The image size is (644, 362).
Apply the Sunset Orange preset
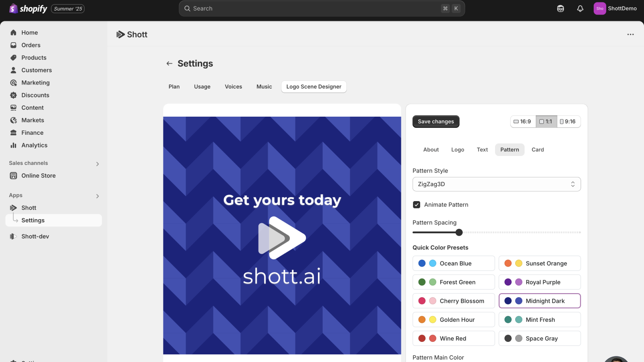(x=540, y=263)
